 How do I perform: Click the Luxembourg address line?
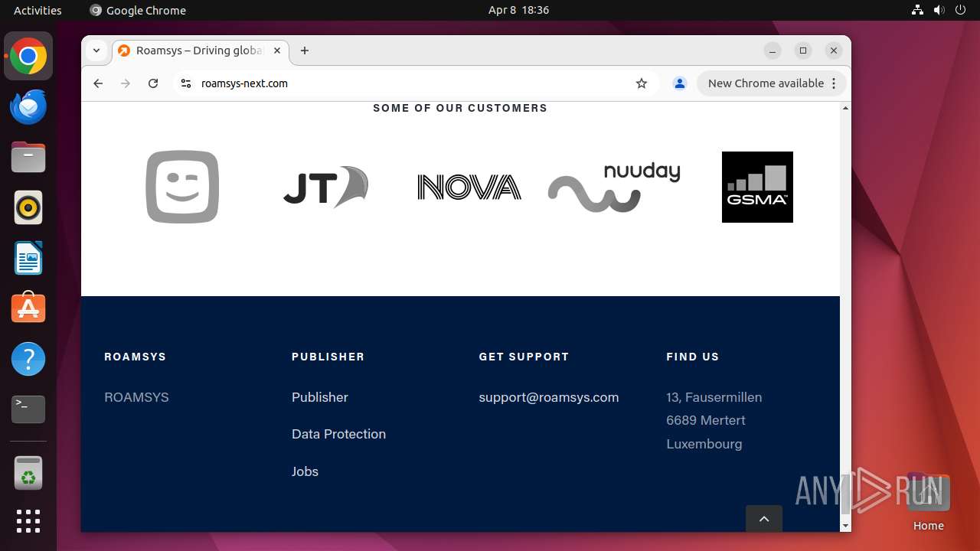pos(704,444)
